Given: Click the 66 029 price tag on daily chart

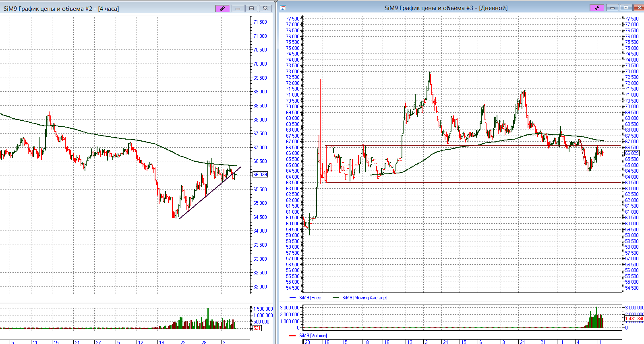Looking at the screenshot, I should tap(632, 153).
